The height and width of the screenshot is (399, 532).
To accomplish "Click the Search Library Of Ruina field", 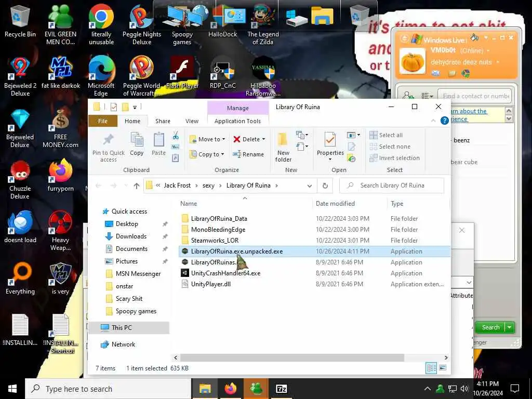I will [392, 185].
